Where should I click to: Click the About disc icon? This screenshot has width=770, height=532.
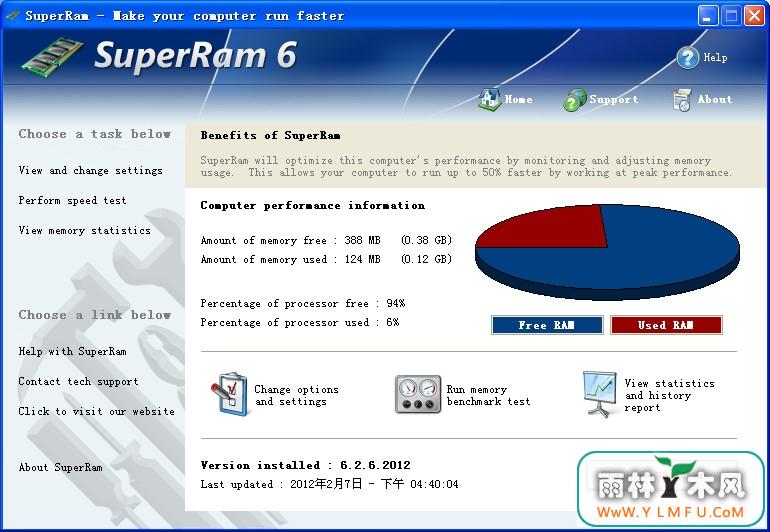(682, 100)
